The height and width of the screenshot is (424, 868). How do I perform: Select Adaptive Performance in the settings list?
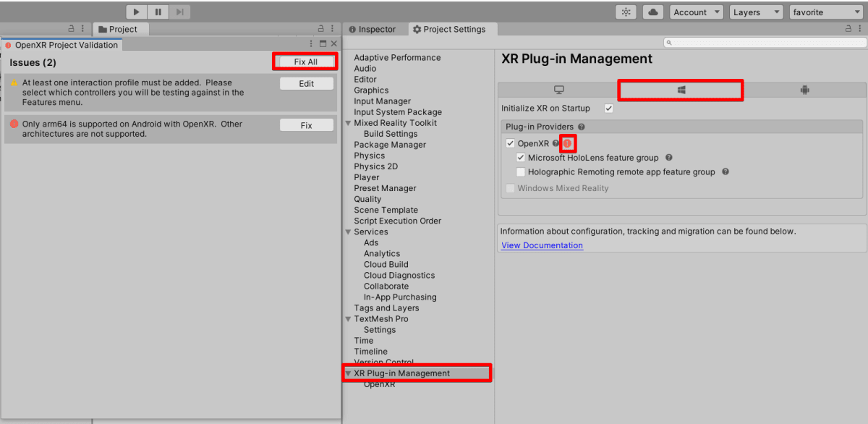[397, 58]
